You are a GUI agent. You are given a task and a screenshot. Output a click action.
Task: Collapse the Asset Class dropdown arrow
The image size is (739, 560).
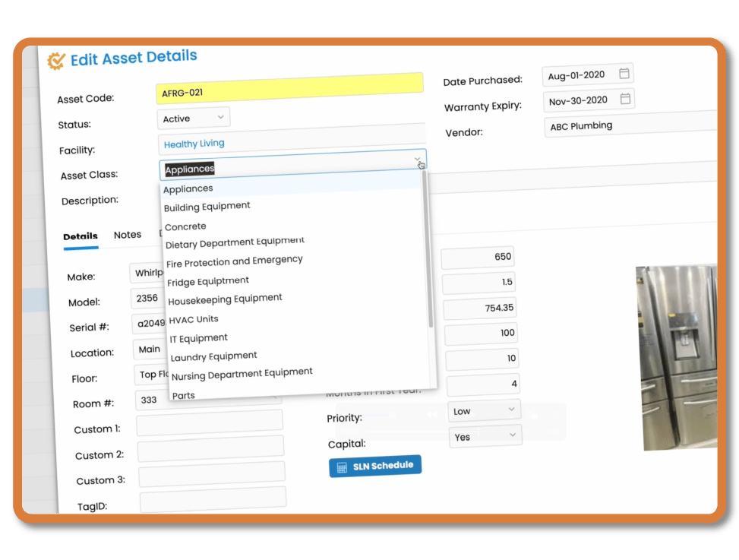418,160
